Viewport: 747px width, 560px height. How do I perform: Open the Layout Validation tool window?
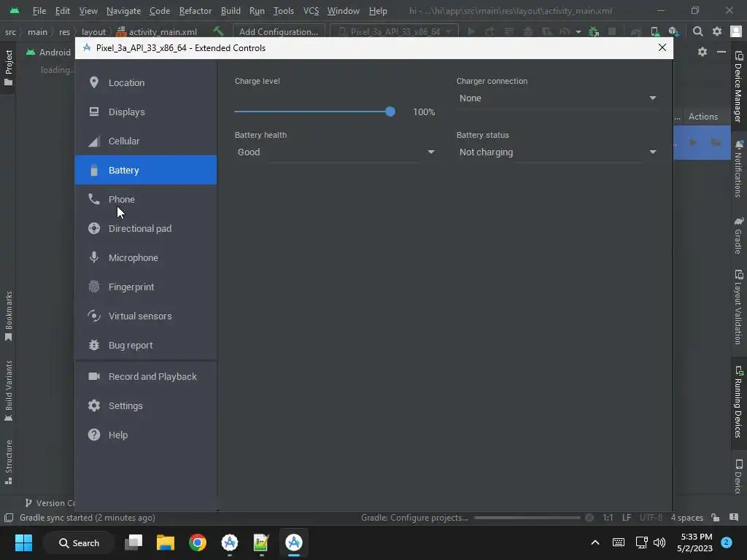[738, 307]
